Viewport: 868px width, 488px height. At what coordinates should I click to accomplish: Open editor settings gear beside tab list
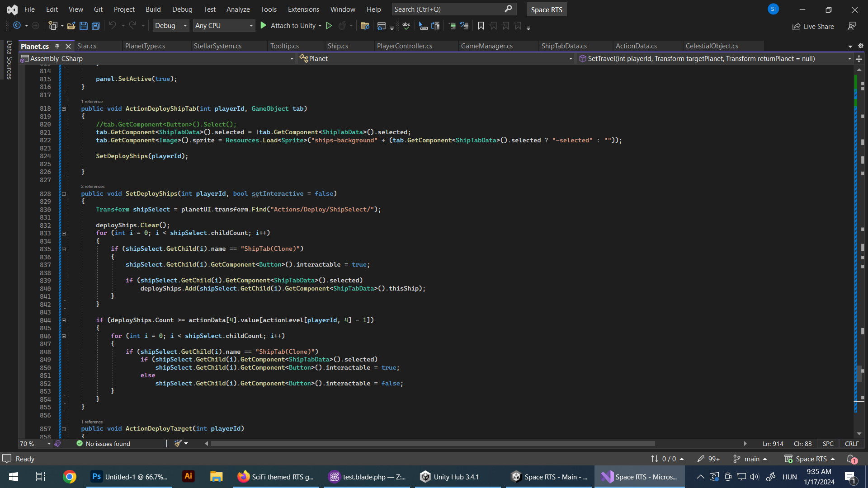click(x=861, y=46)
